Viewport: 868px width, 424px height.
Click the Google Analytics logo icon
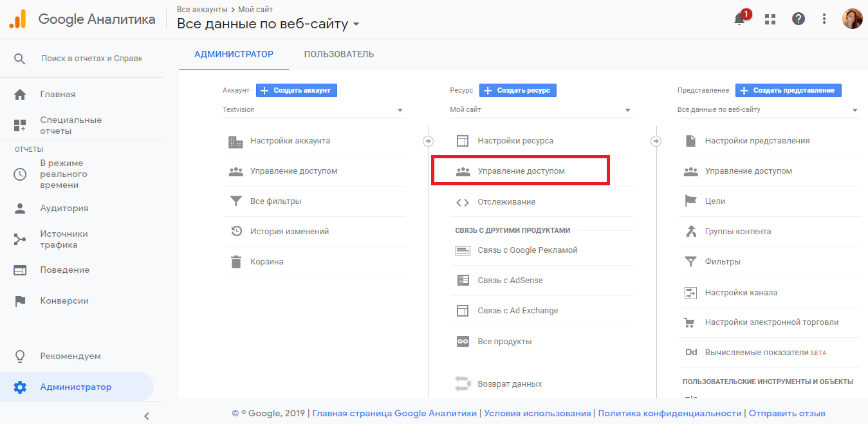[x=17, y=19]
